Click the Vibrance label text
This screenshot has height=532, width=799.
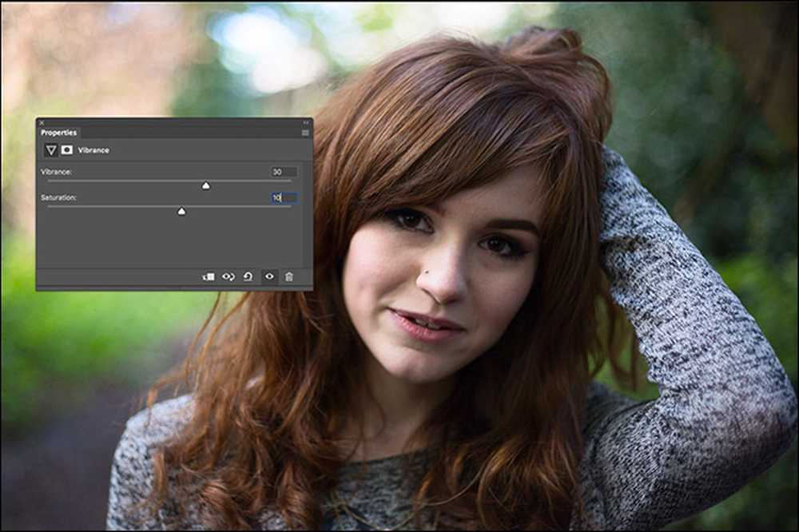(x=56, y=172)
